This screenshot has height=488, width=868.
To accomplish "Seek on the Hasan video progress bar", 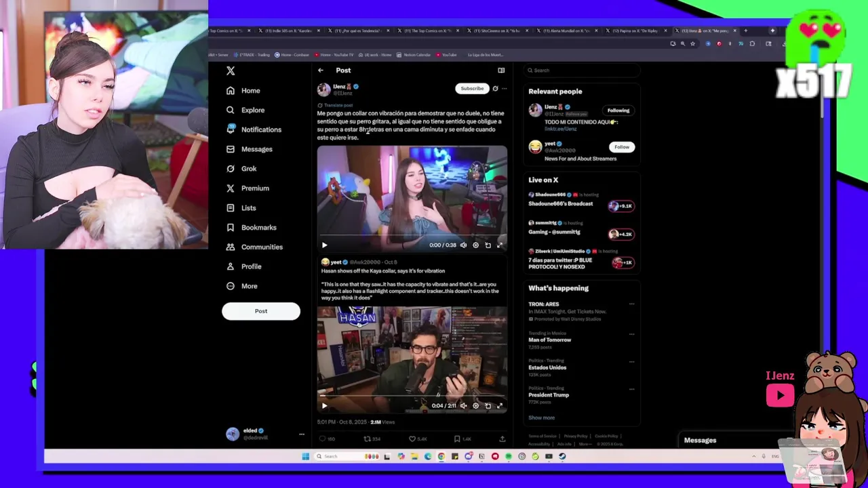I will pyautogui.click(x=412, y=395).
